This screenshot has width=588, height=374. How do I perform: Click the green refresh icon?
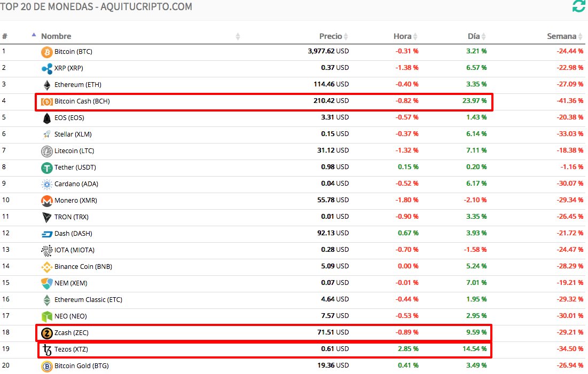click(578, 6)
